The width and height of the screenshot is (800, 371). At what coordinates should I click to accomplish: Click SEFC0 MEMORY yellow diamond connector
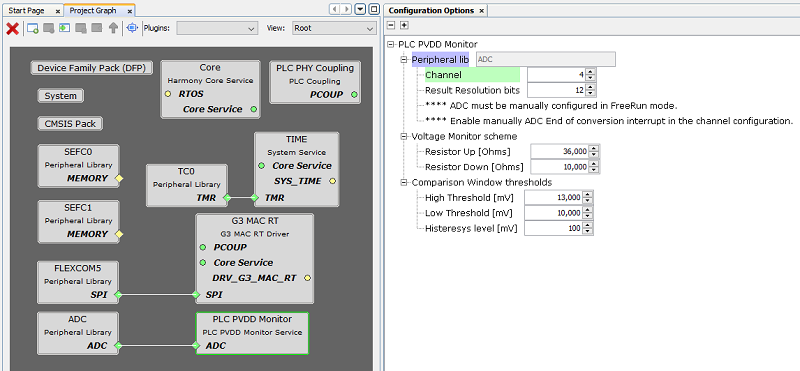(x=119, y=178)
